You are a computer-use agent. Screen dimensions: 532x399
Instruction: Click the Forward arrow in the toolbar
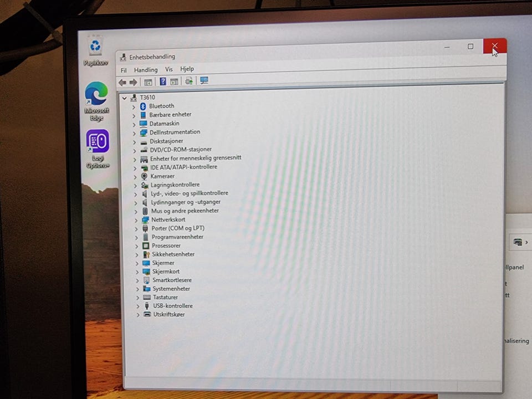pyautogui.click(x=134, y=82)
